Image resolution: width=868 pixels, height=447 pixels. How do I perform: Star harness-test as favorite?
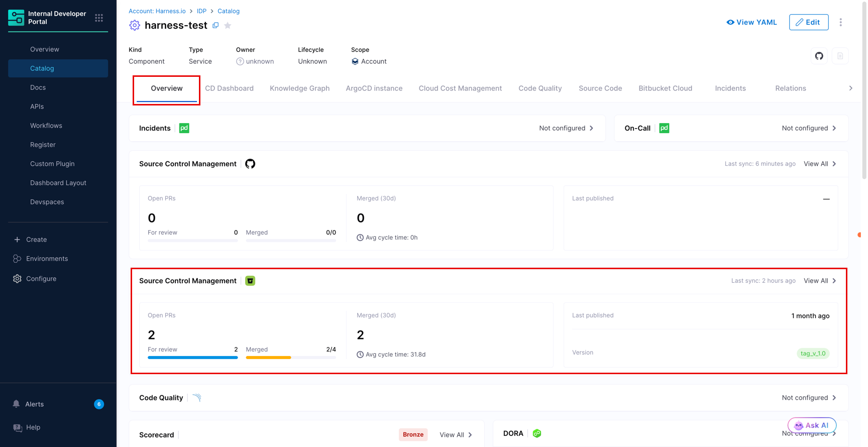click(228, 26)
